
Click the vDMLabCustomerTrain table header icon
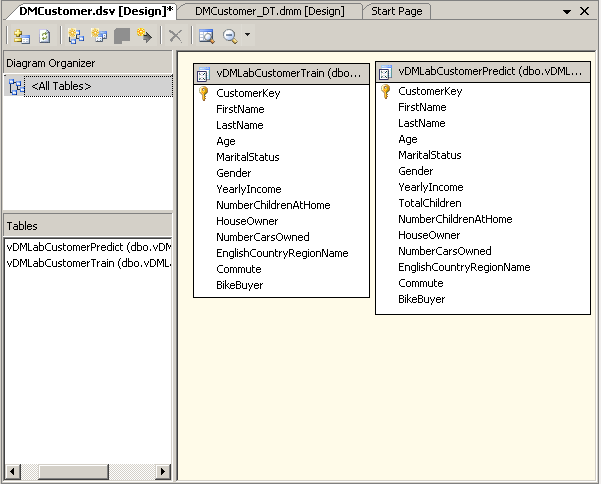(x=203, y=74)
